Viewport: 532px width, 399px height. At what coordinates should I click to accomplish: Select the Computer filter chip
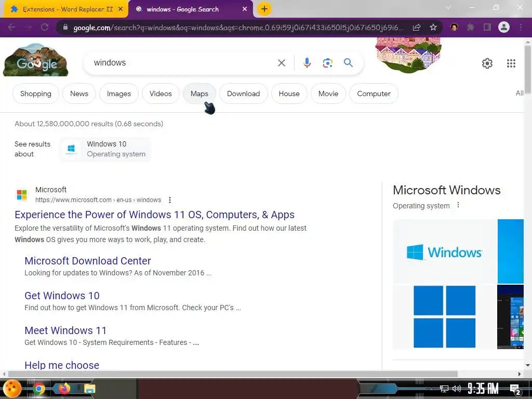coord(374,94)
